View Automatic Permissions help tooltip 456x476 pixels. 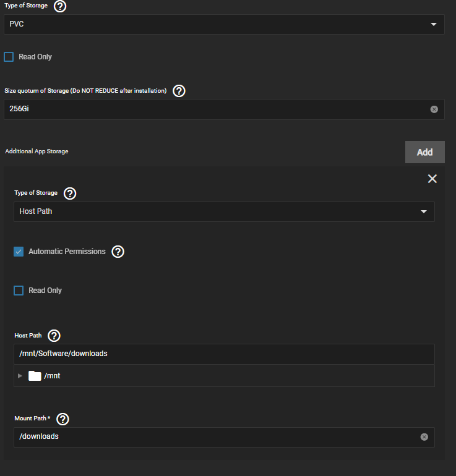(x=118, y=252)
